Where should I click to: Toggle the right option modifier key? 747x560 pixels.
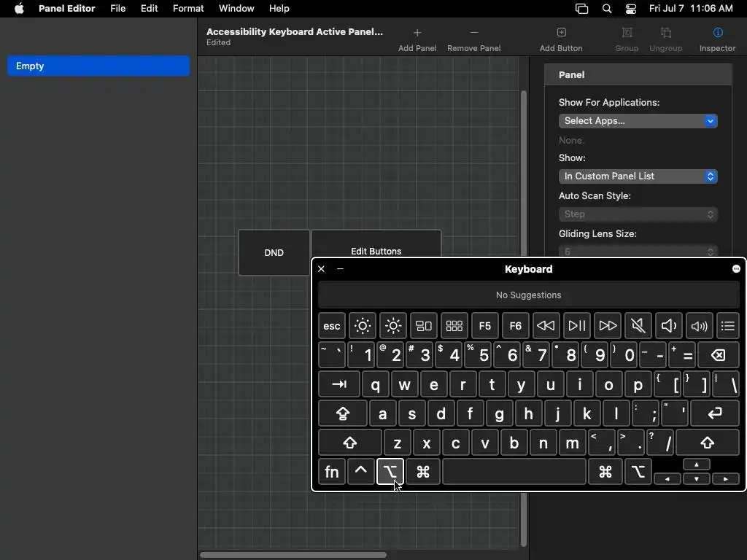coord(638,472)
